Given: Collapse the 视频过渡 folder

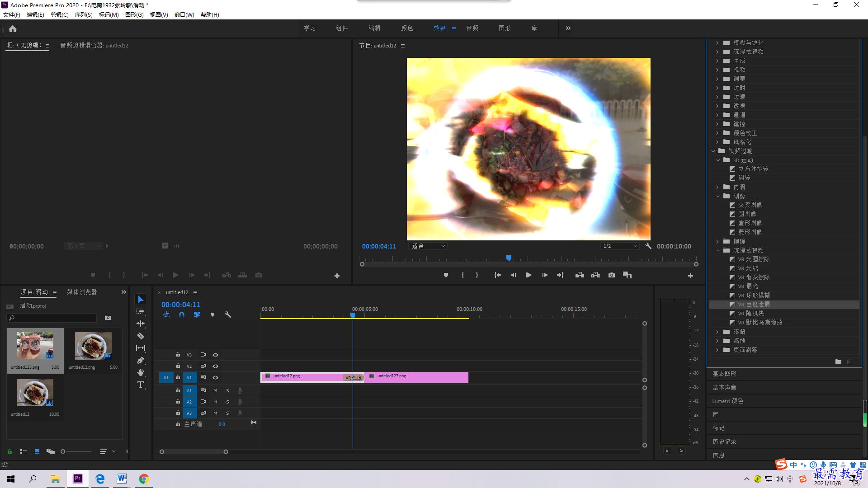Looking at the screenshot, I should coord(713,151).
